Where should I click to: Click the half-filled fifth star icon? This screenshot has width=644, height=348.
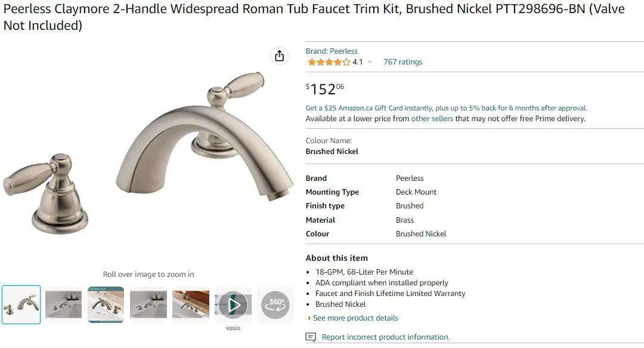[x=346, y=61]
